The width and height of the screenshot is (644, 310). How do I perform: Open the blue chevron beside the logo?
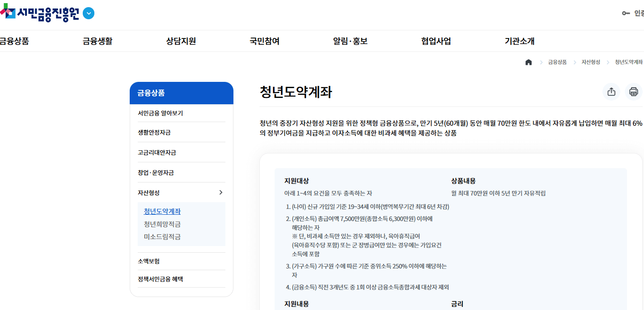88,13
